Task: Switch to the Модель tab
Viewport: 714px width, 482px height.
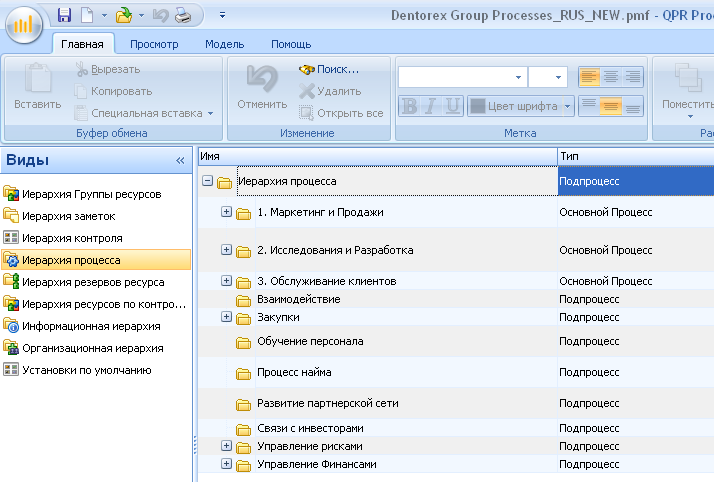Action: pyautogui.click(x=224, y=44)
